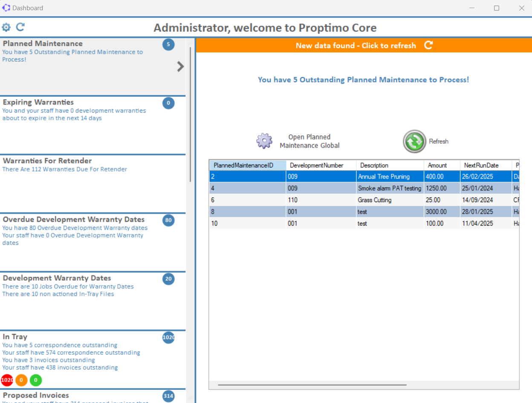
Task: Sort by PlannedMaintenanceID column header
Action: tap(247, 165)
